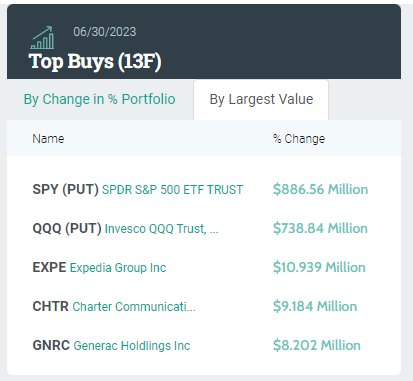Click the Name column header
Image resolution: width=413 pixels, height=381 pixels.
48,139
